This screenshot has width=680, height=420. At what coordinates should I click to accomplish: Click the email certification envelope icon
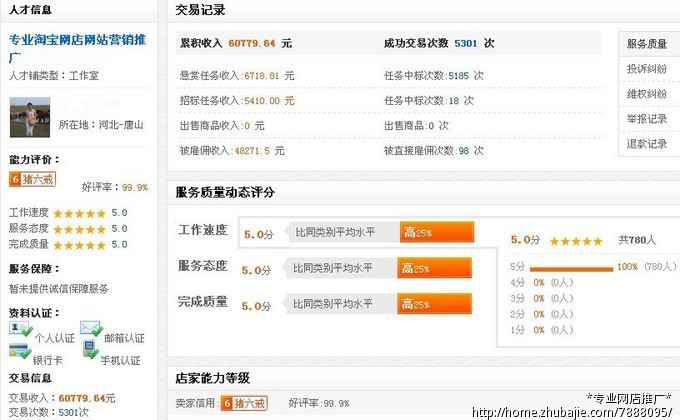point(91,329)
